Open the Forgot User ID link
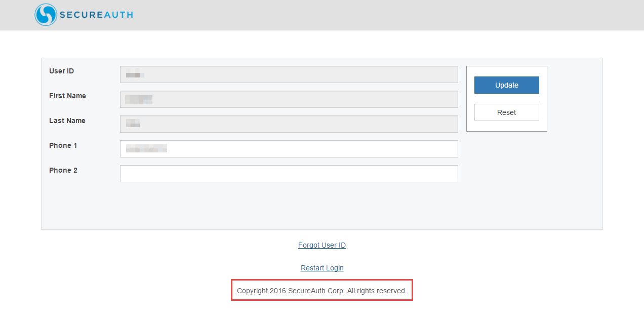Viewport: 644px width, 317px height. point(322,245)
